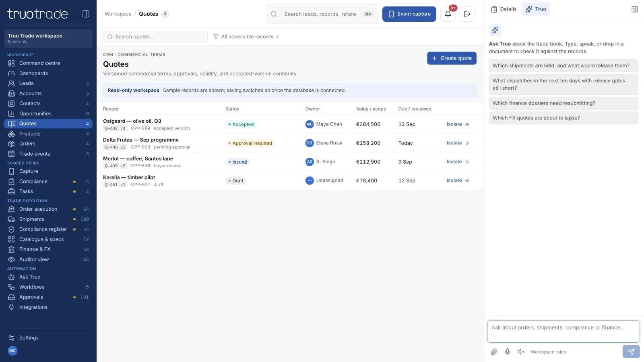Focus the Ask Truo message box

[x=563, y=331]
